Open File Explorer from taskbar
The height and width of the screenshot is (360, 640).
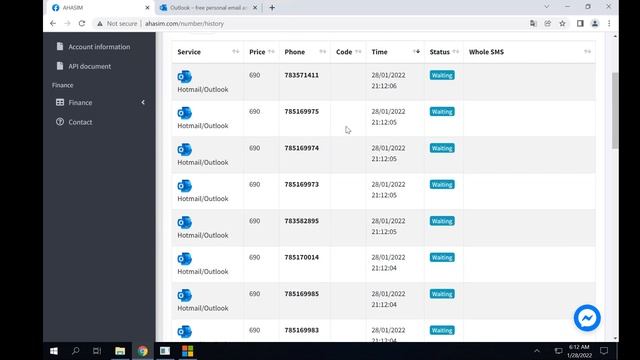120,351
